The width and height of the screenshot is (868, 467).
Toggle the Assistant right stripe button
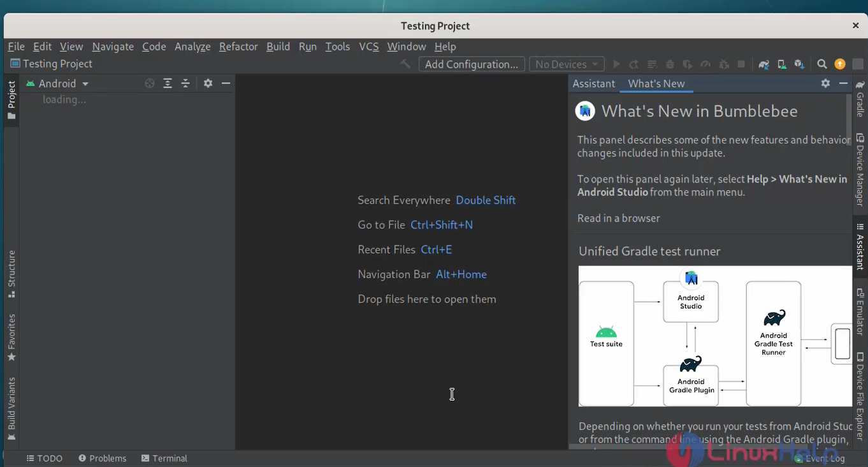point(860,246)
